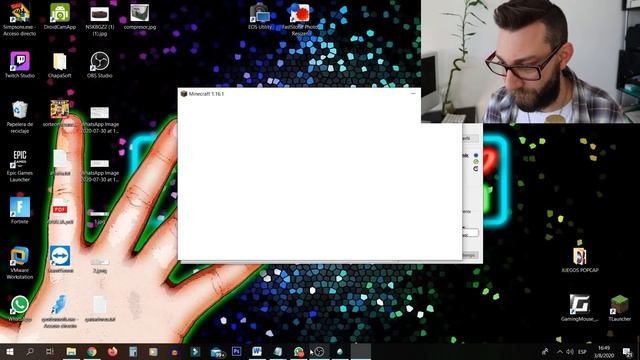Launch the GamingMouse desktop shortcut
The height and width of the screenshot is (360, 640).
580,308
